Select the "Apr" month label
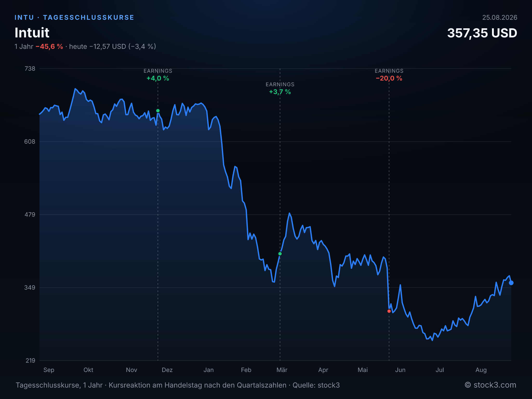This screenshot has height=399, width=532. (x=323, y=370)
